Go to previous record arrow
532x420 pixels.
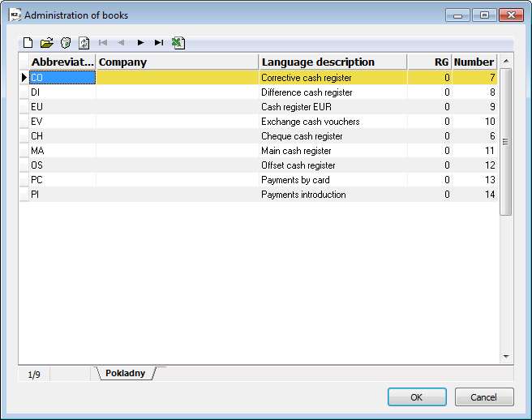(121, 42)
